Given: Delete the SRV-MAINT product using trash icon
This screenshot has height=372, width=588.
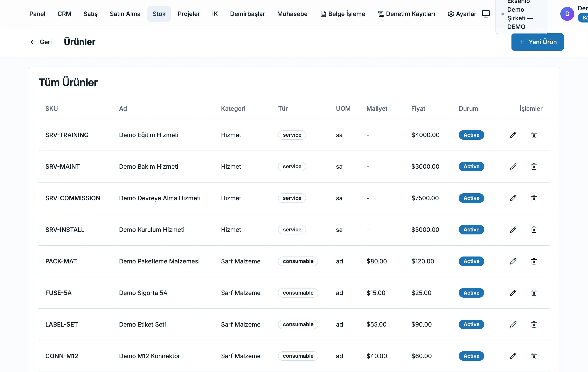Looking at the screenshot, I should 534,167.
